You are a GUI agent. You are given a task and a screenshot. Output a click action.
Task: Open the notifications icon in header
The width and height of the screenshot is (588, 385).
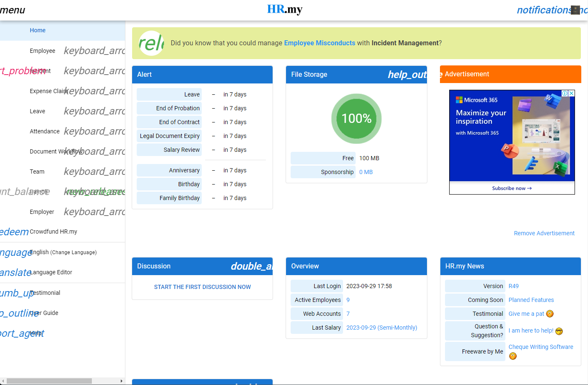click(x=543, y=10)
